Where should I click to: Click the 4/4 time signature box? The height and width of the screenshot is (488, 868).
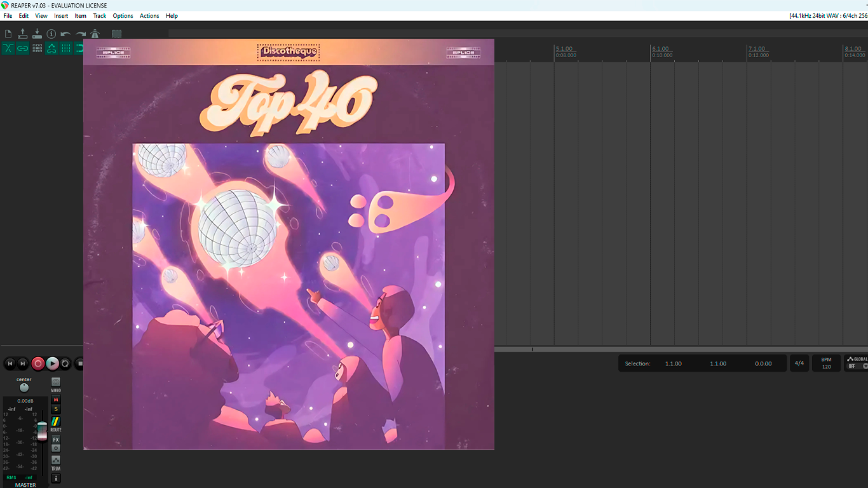click(x=799, y=363)
